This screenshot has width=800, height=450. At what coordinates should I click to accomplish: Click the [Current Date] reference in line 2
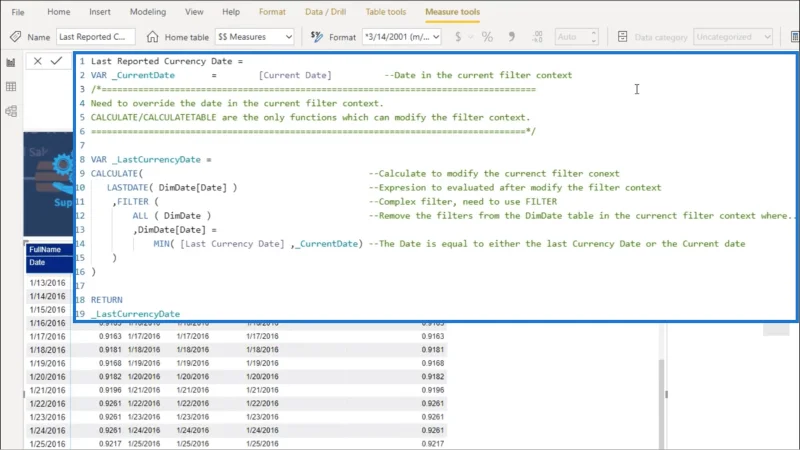point(295,75)
